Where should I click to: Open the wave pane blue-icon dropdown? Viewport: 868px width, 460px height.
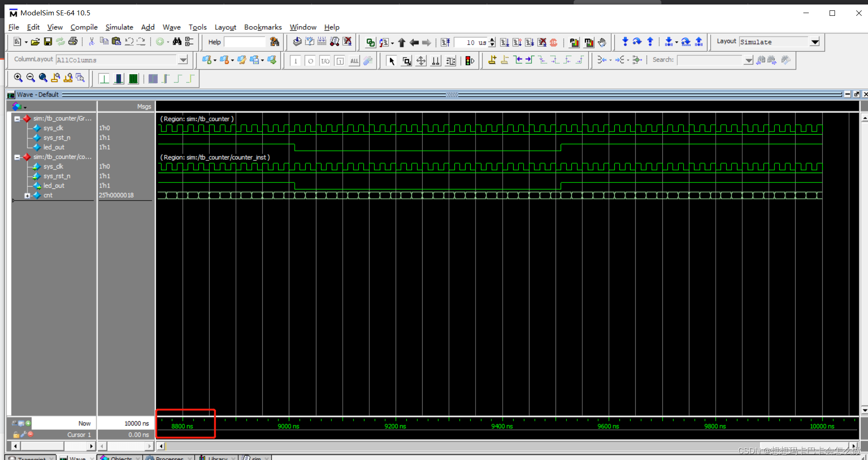point(25,108)
